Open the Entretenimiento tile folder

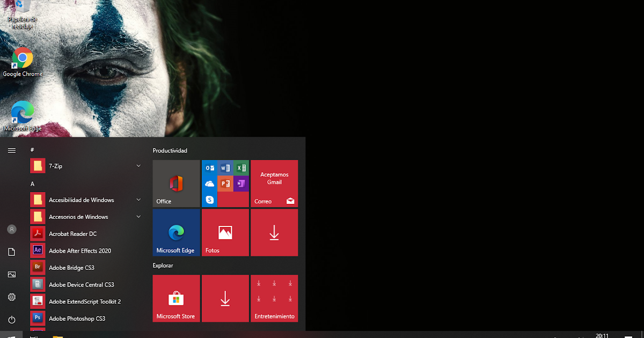pyautogui.click(x=274, y=298)
